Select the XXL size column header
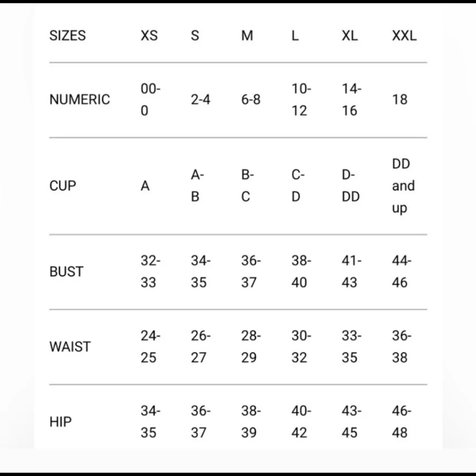Image resolution: width=476 pixels, height=476 pixels. pyautogui.click(x=404, y=36)
